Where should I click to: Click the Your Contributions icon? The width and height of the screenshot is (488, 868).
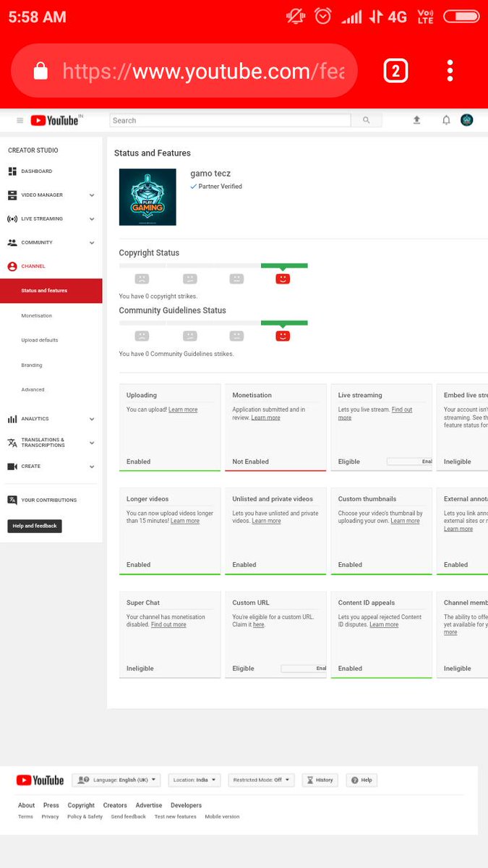(12, 500)
